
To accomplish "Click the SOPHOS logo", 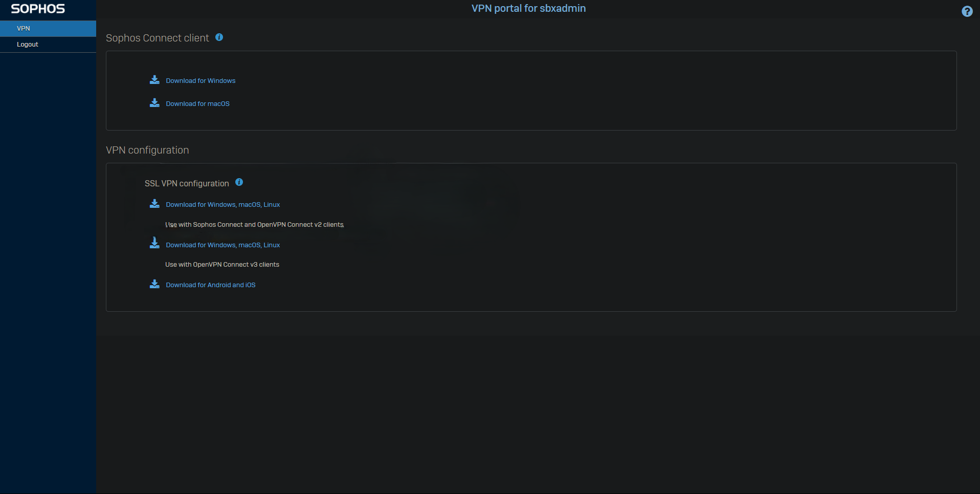I will (38, 9).
